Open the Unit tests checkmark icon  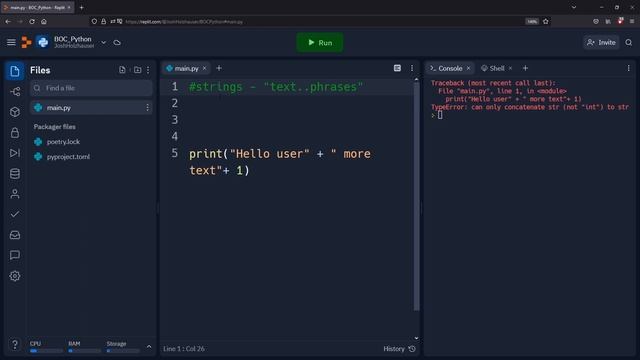coord(15,214)
